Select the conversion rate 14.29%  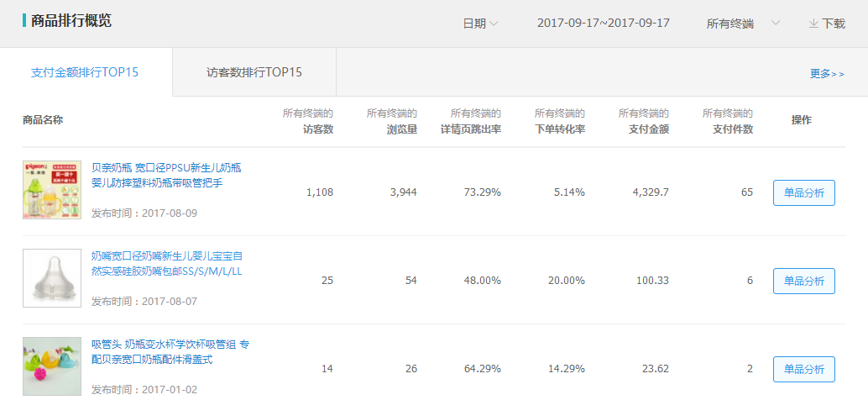[567, 368]
